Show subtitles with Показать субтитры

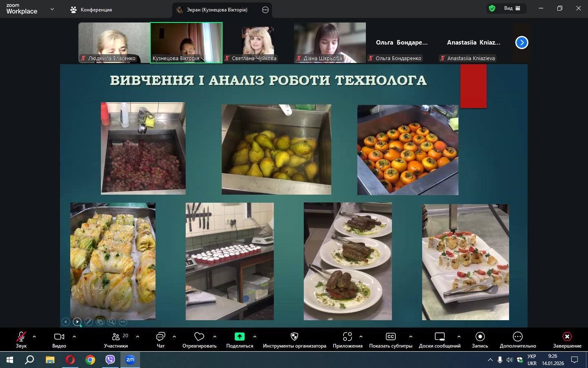[390, 340]
